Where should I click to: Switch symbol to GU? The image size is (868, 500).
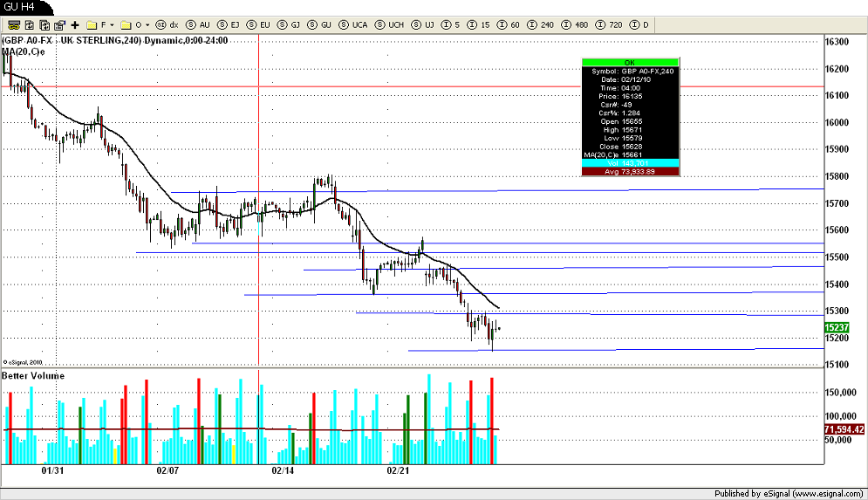(x=320, y=25)
